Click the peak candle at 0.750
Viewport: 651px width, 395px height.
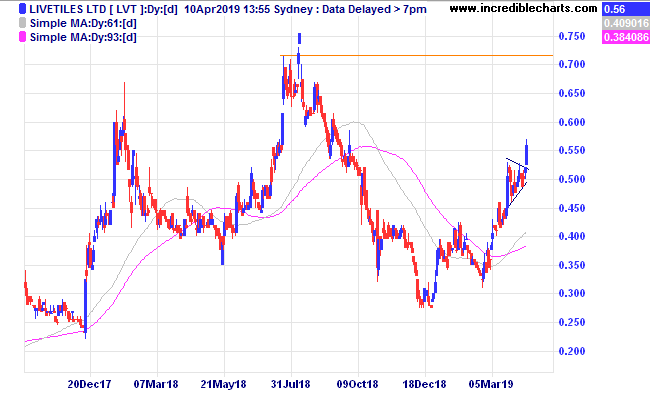(x=299, y=39)
